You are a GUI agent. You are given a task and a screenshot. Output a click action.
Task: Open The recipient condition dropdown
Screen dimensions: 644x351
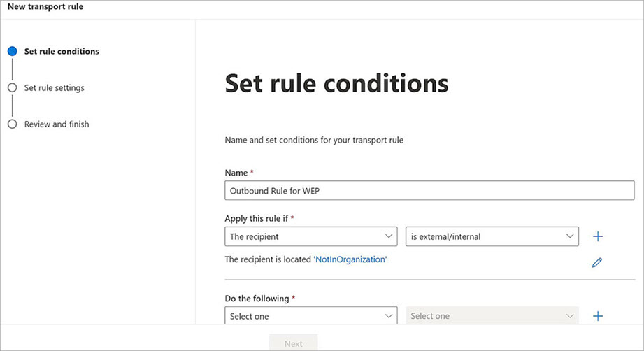coord(311,236)
